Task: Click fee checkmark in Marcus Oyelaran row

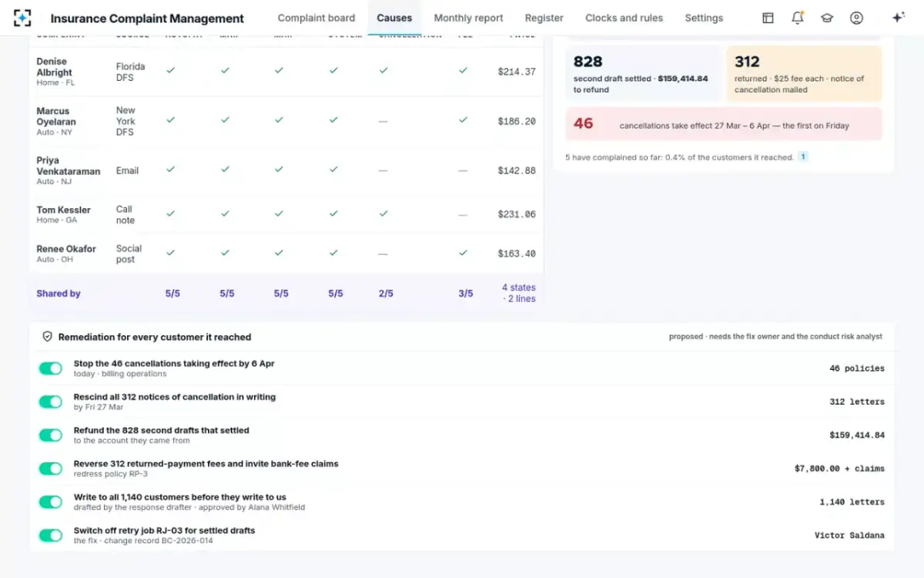Action: pos(463,120)
